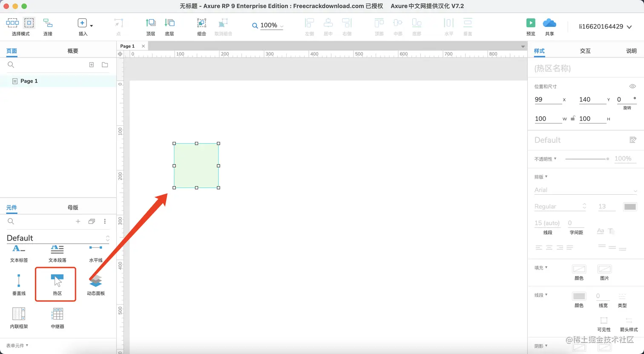644x354 pixels.
Task: Align right (右侧) toolbar icon
Action: (347, 23)
